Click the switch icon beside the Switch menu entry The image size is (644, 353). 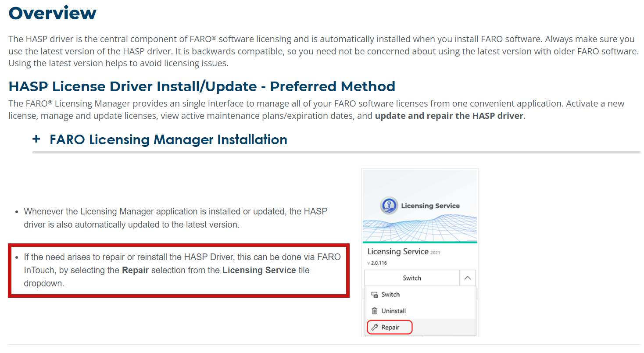(374, 295)
